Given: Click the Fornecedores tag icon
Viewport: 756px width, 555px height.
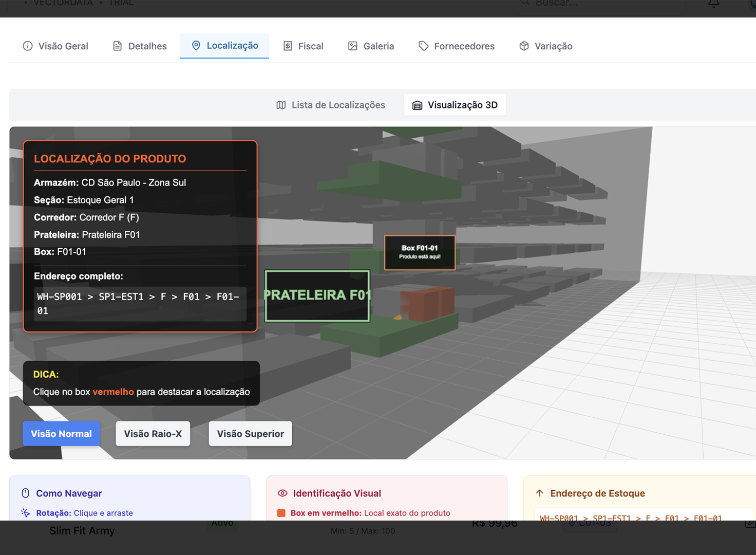Looking at the screenshot, I should [x=423, y=46].
